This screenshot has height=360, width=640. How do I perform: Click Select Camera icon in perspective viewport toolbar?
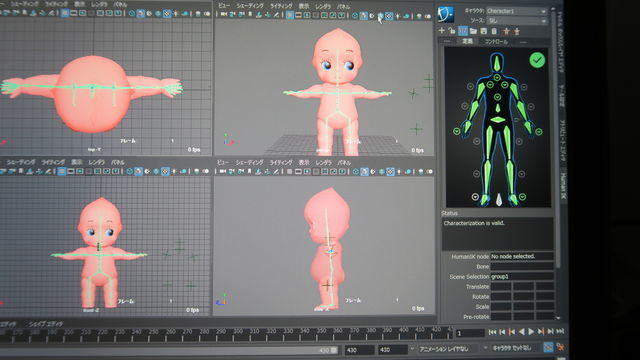pyautogui.click(x=224, y=15)
